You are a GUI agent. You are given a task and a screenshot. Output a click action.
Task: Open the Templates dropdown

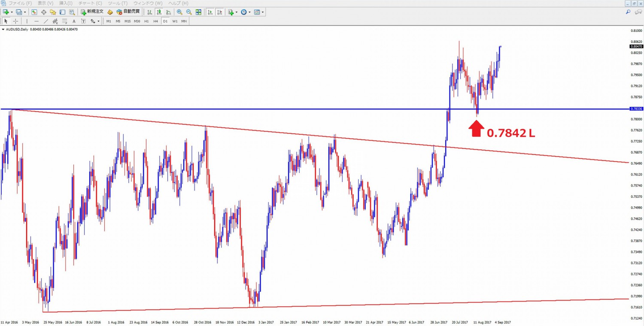tap(263, 12)
